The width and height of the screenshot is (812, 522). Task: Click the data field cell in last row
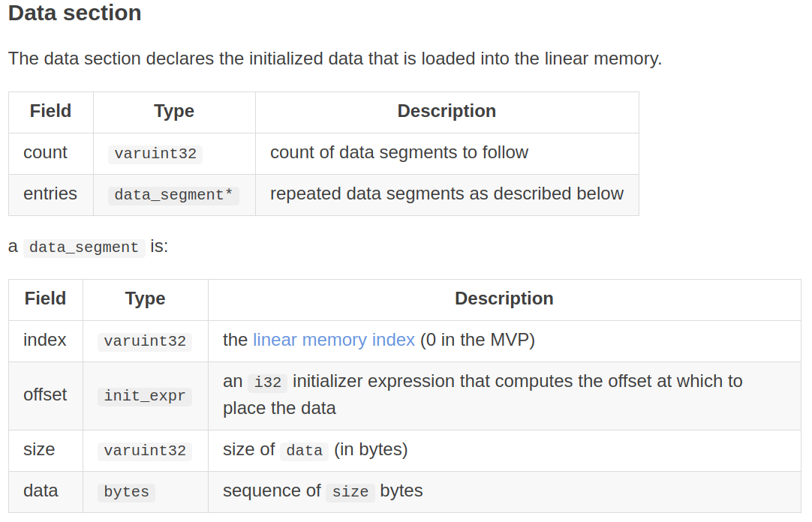tap(41, 490)
